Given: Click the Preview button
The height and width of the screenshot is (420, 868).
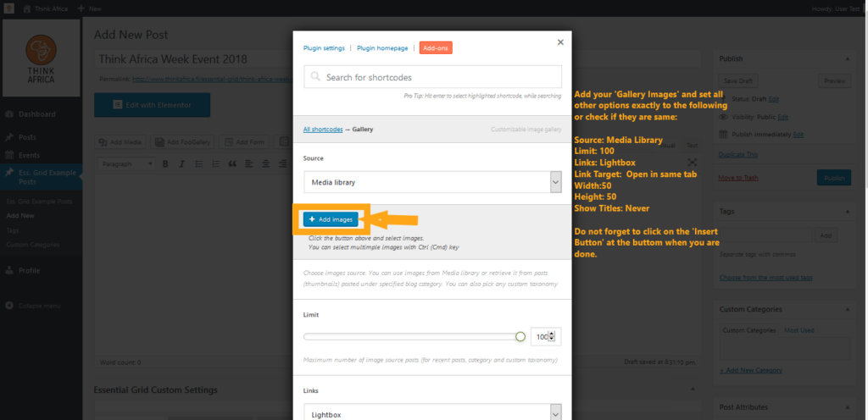Looking at the screenshot, I should (834, 80).
